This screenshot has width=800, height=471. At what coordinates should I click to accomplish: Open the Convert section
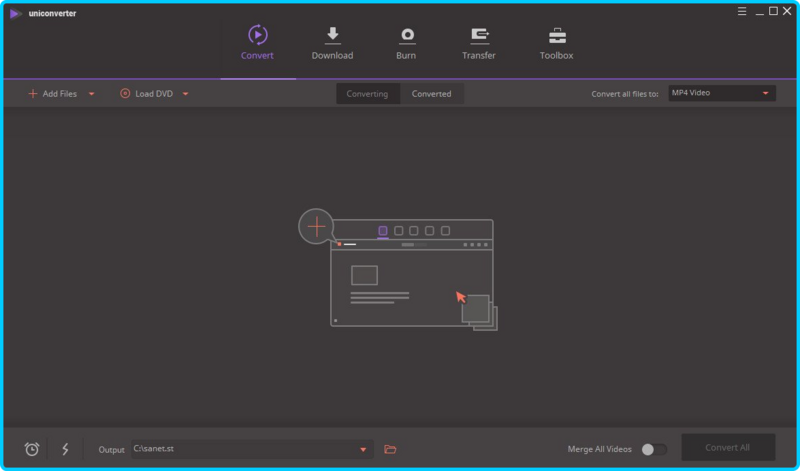coord(258,43)
